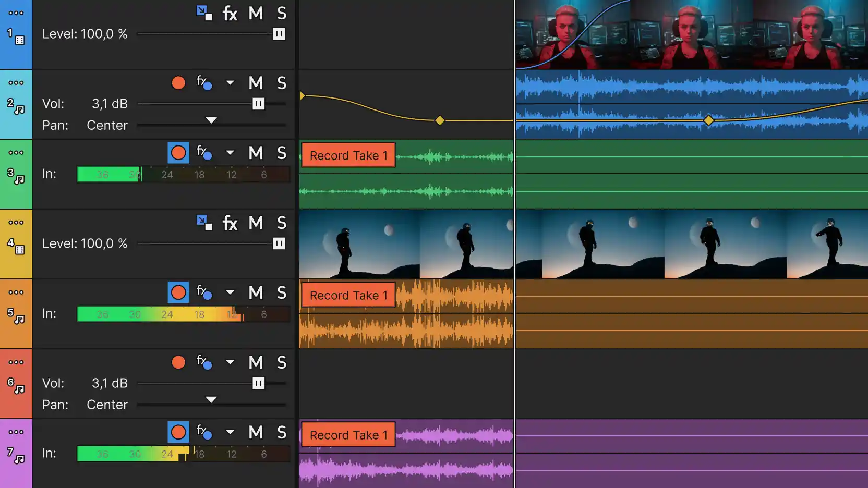Expand automation dropdown on track 3
868x488 pixels.
pyautogui.click(x=230, y=153)
